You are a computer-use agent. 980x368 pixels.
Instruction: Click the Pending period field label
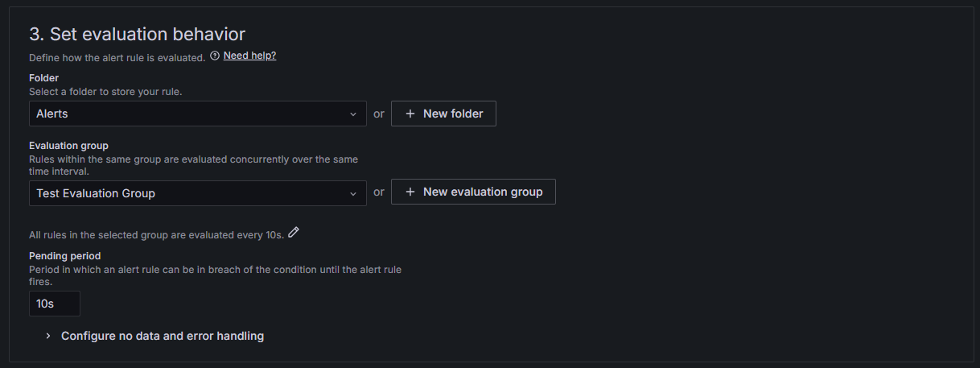click(x=64, y=256)
